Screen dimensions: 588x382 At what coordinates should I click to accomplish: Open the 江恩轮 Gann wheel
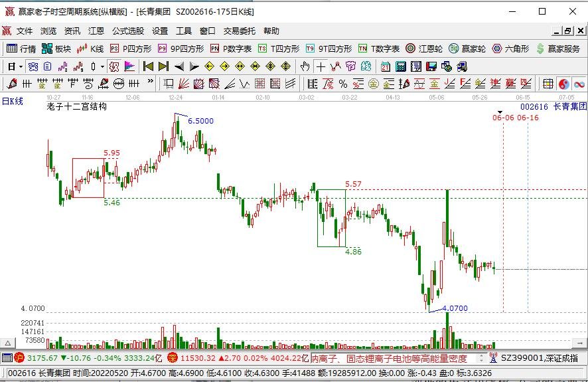click(x=424, y=48)
